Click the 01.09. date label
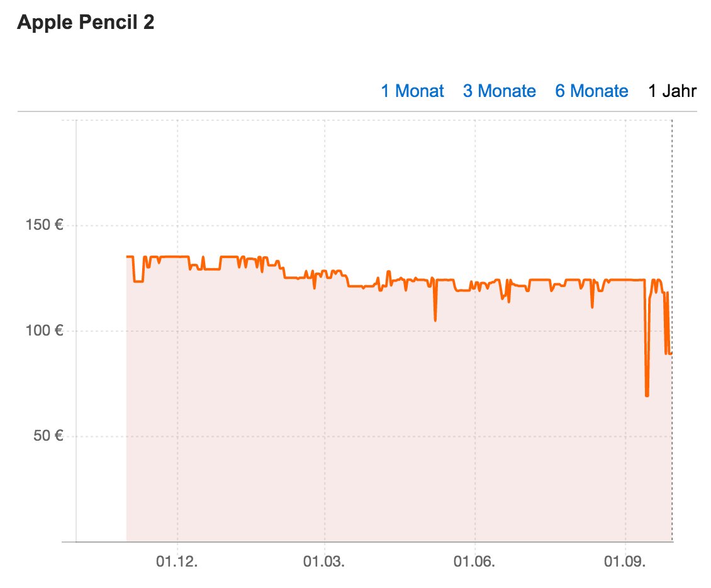Viewport: 711px width, 588px height. pos(626,563)
